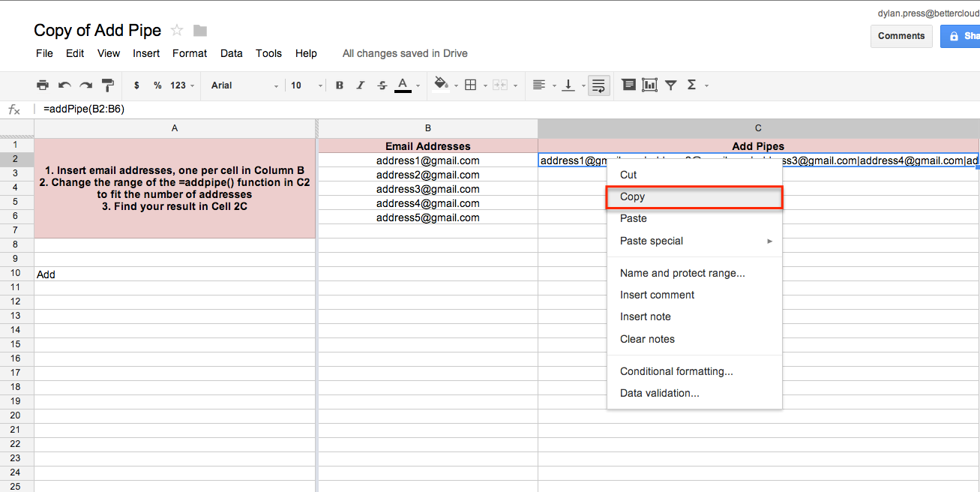980x492 pixels.
Task: Open the File menu
Action: pos(44,53)
